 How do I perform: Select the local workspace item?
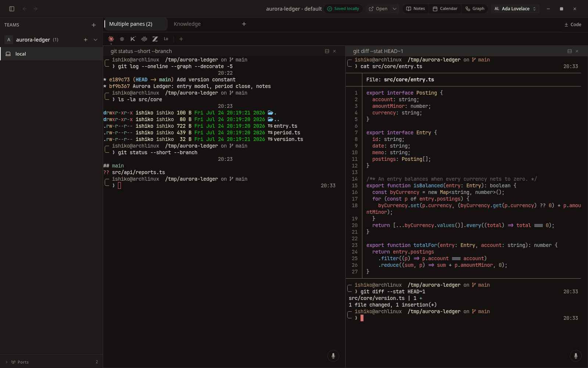(51, 54)
